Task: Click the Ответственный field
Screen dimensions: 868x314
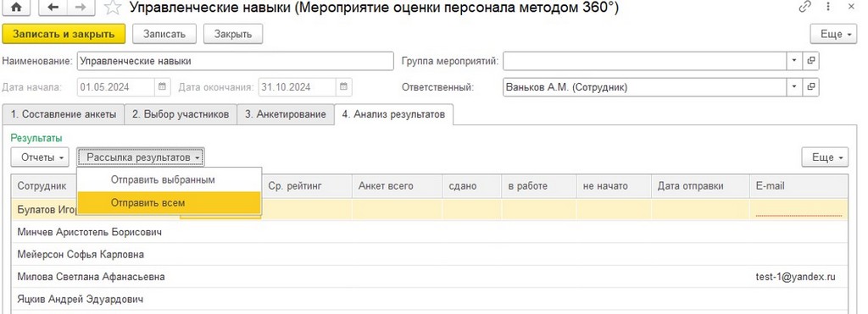Action: click(x=645, y=87)
